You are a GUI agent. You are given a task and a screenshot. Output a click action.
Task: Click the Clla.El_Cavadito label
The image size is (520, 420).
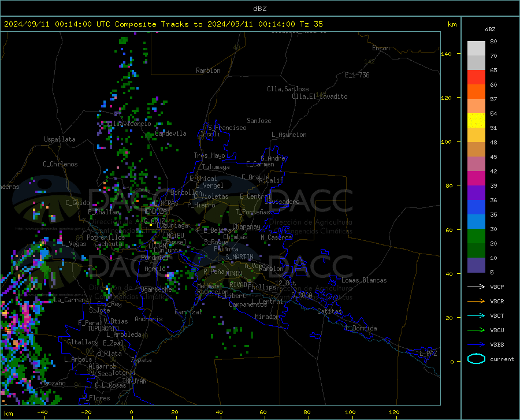click(x=320, y=96)
